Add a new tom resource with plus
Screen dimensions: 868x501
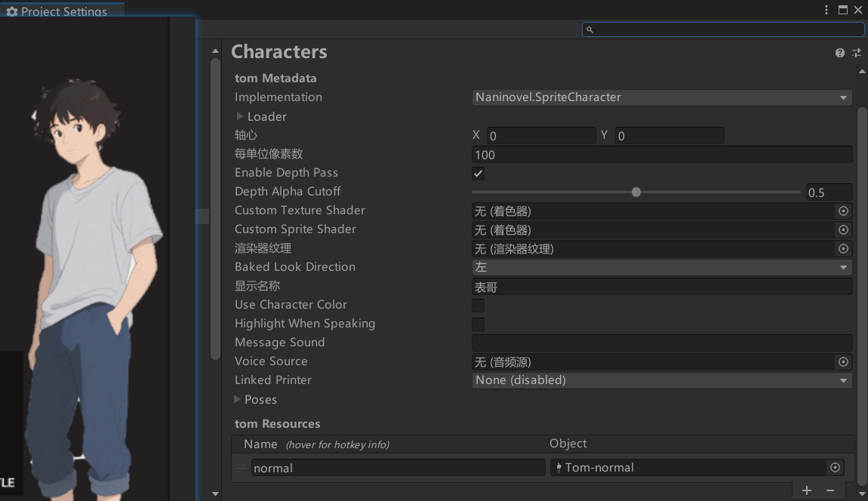coord(807,490)
